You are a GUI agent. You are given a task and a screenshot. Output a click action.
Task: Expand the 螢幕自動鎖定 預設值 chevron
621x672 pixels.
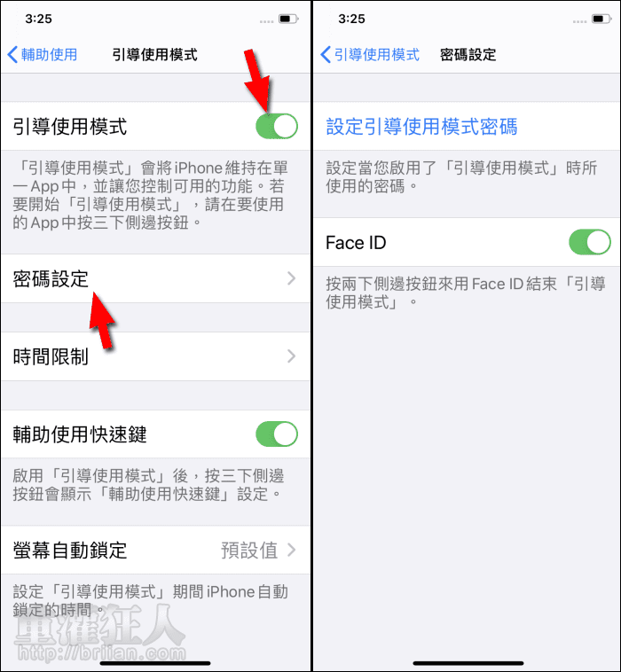[x=292, y=550]
